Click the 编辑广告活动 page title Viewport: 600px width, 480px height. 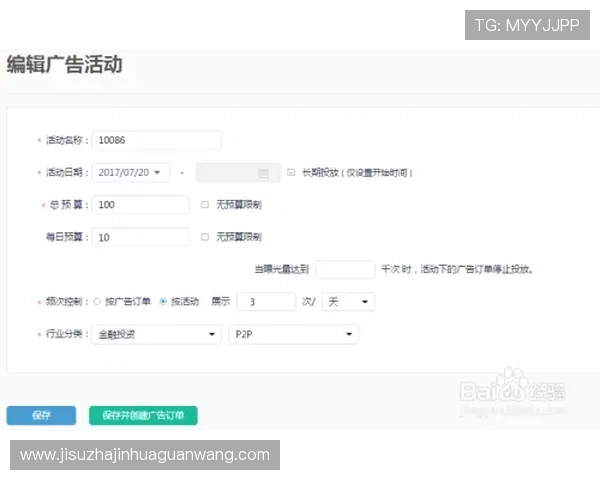click(64, 64)
